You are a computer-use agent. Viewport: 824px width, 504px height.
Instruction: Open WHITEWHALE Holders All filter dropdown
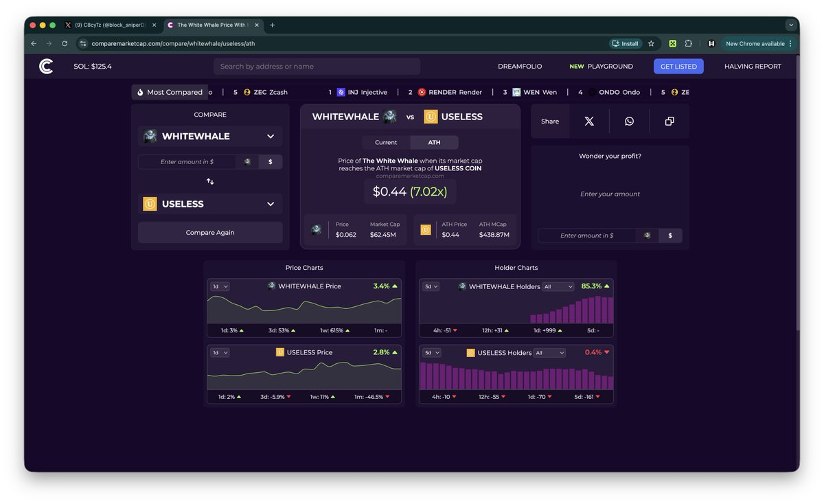[558, 286]
